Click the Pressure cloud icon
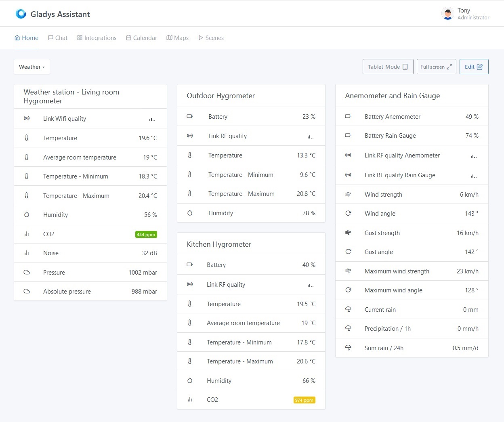 pos(27,272)
